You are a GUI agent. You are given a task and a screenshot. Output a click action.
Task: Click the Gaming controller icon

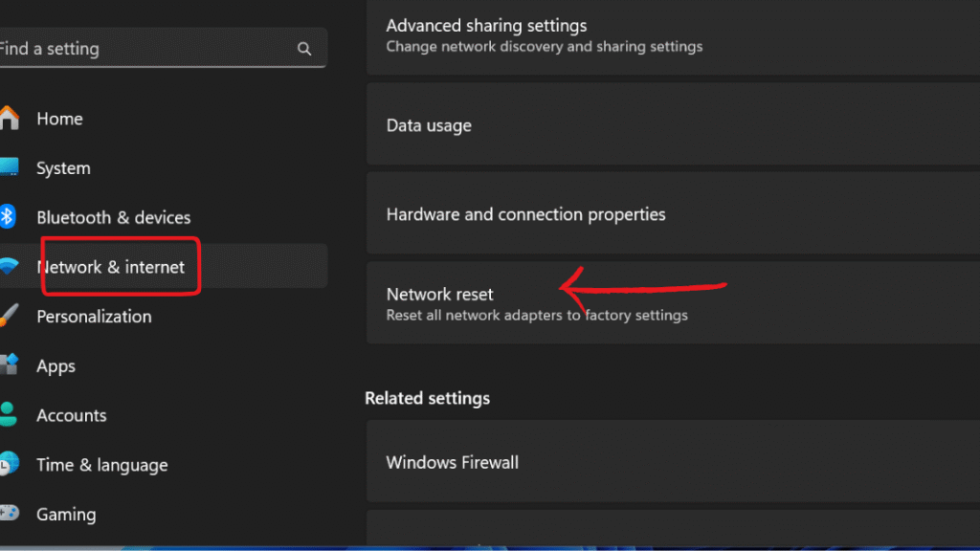point(10,513)
